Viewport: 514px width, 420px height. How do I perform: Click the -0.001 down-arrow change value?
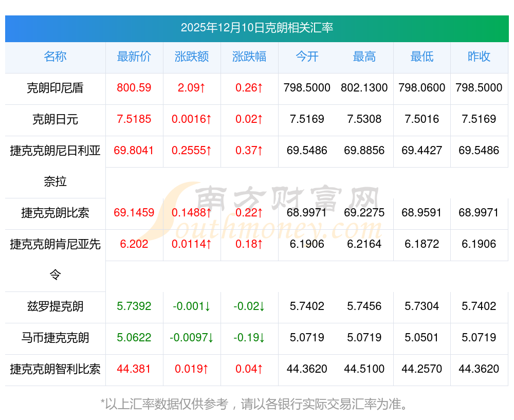click(x=192, y=306)
